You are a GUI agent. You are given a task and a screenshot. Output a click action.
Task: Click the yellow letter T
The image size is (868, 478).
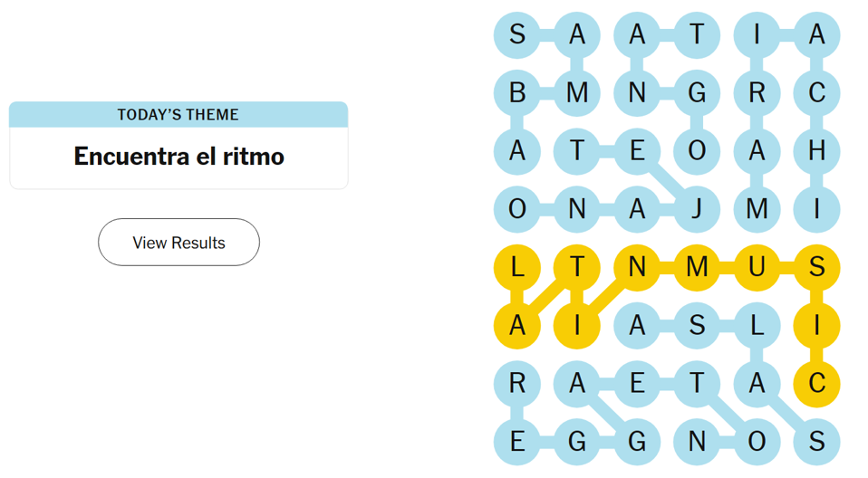pyautogui.click(x=577, y=268)
